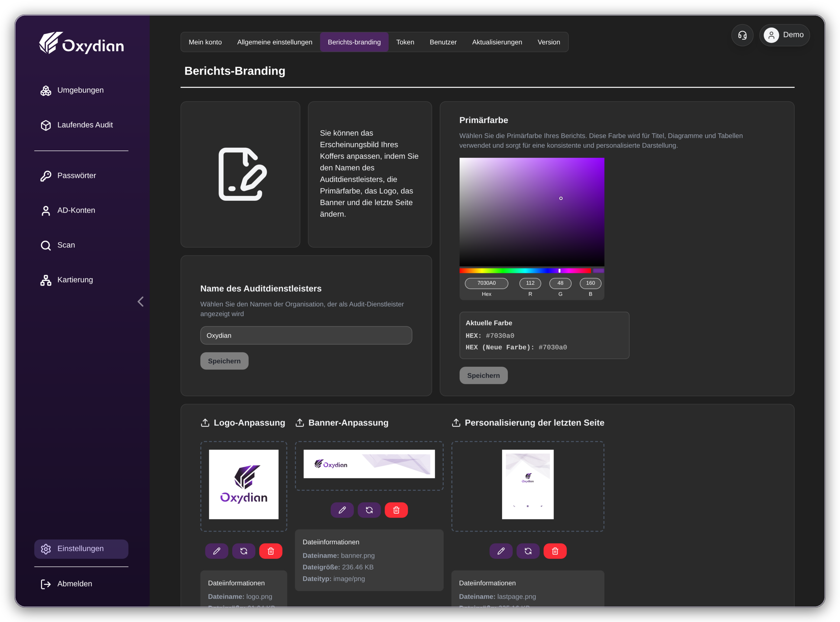This screenshot has height=622, width=840.
Task: Click the headset support icon
Action: tap(742, 35)
